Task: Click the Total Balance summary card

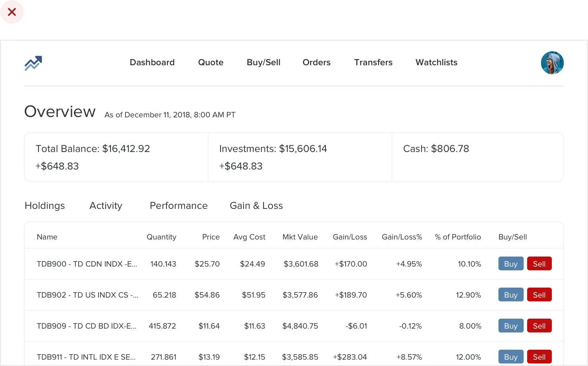Action: click(x=116, y=157)
